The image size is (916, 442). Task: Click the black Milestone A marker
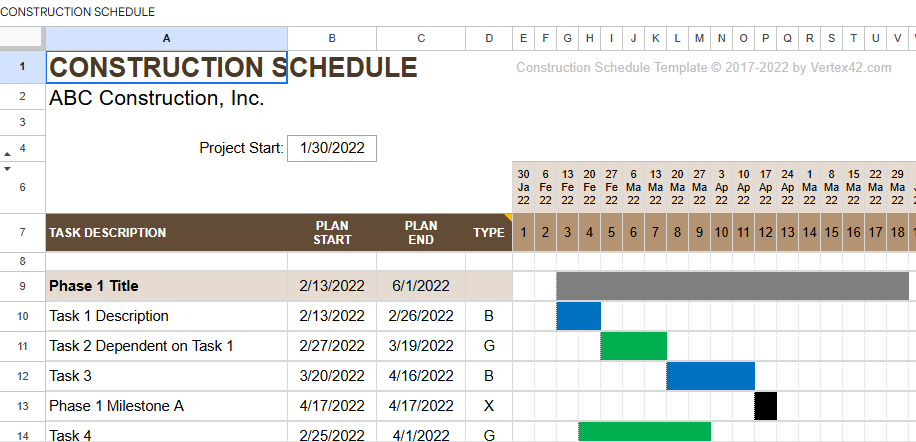766,406
